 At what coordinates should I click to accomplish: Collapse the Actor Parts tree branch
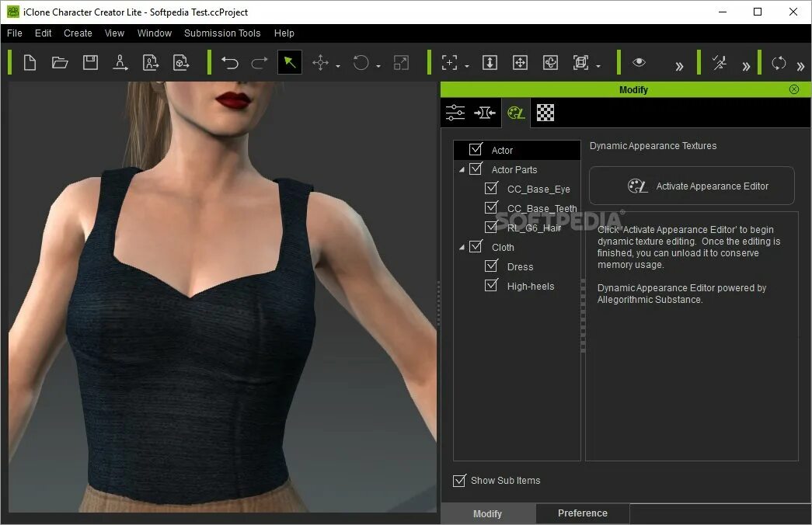click(462, 169)
